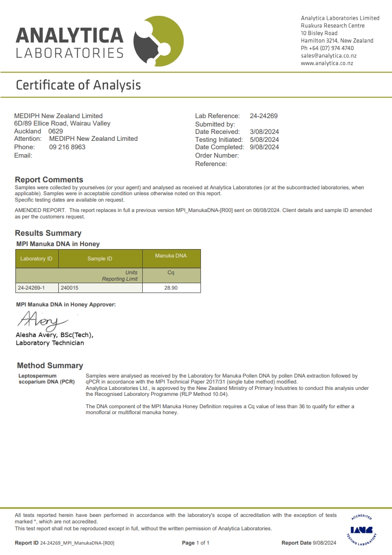392x555 pixels.
Task: Select the laboratory ID cell 24-24269-1
Action: point(37,288)
